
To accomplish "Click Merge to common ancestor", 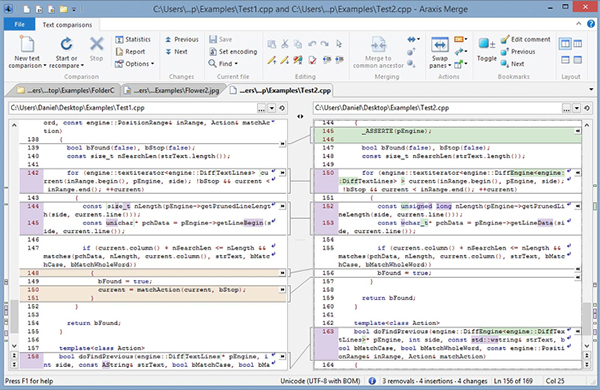I will [378, 53].
